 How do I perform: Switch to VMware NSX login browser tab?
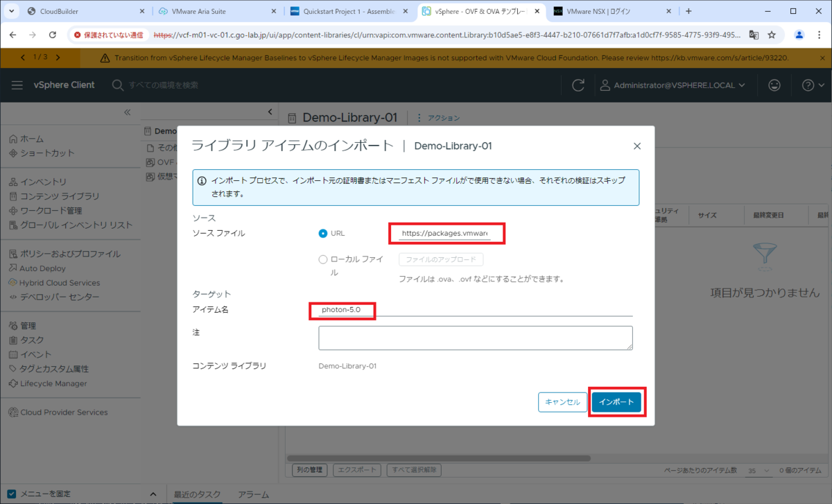coord(613,11)
